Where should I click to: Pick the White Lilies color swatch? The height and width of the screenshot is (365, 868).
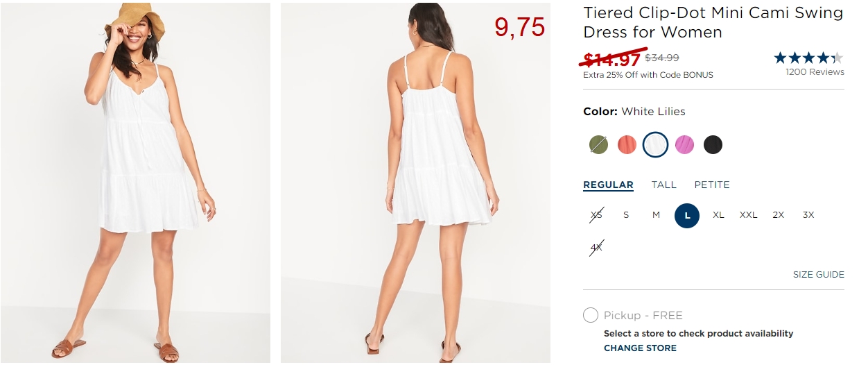click(655, 144)
